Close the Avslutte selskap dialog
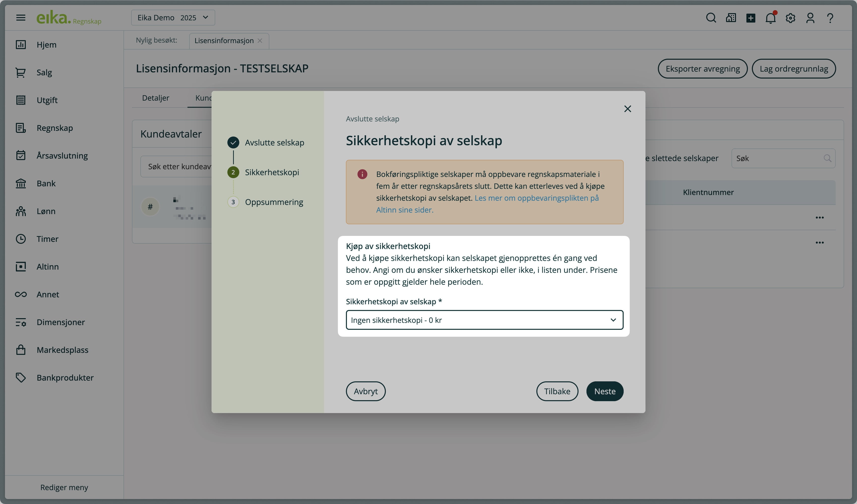This screenshot has height=504, width=857. [627, 109]
